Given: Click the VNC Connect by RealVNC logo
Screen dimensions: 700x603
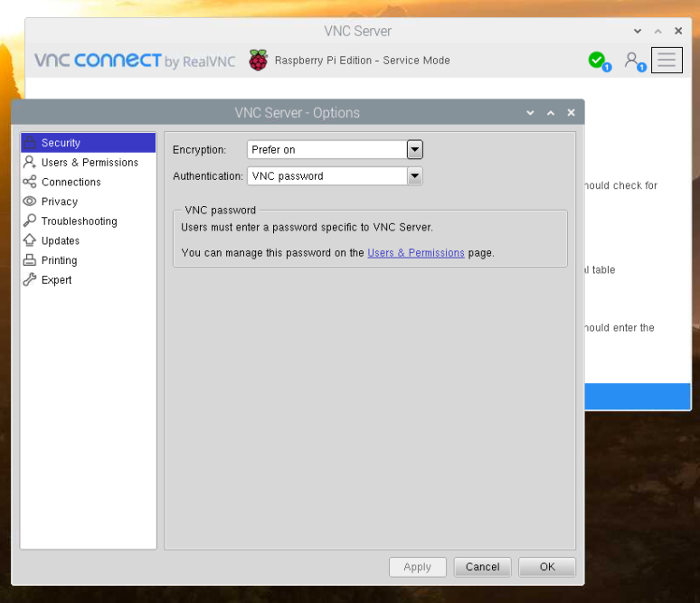Looking at the screenshot, I should pyautogui.click(x=135, y=61).
